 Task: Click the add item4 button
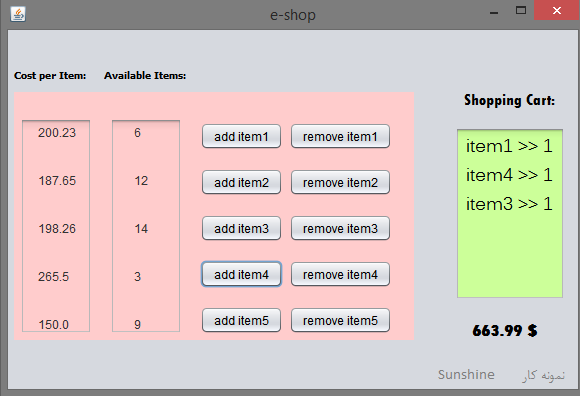pos(241,274)
